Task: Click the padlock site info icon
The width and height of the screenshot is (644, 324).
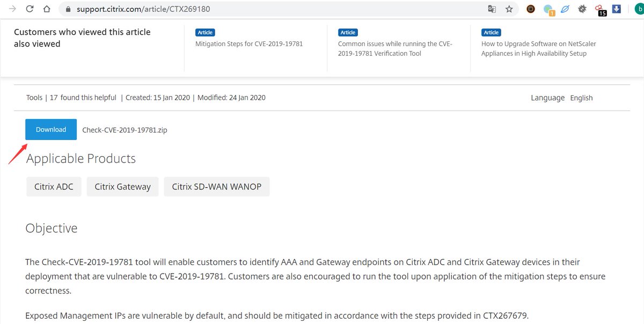Action: point(68,9)
